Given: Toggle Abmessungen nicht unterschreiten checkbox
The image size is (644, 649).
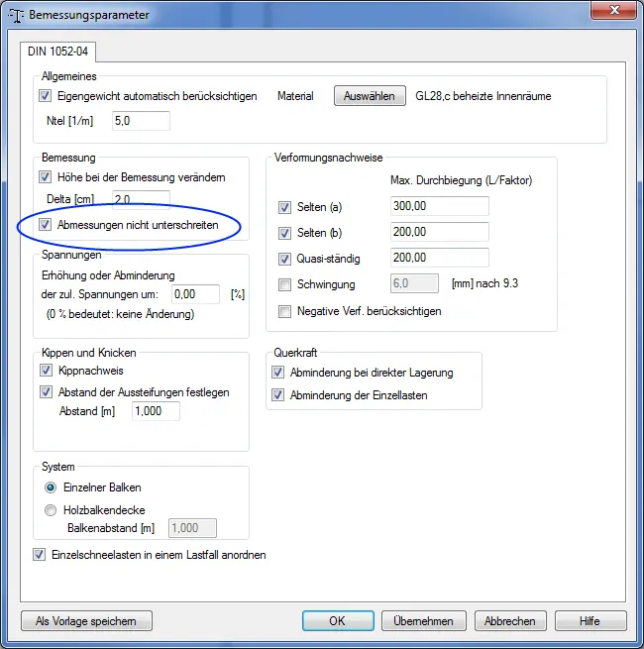Looking at the screenshot, I should pos(46,225).
